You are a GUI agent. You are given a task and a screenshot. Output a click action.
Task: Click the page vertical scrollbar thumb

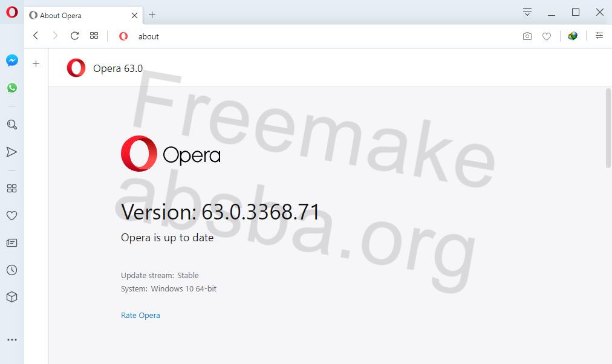pos(608,128)
